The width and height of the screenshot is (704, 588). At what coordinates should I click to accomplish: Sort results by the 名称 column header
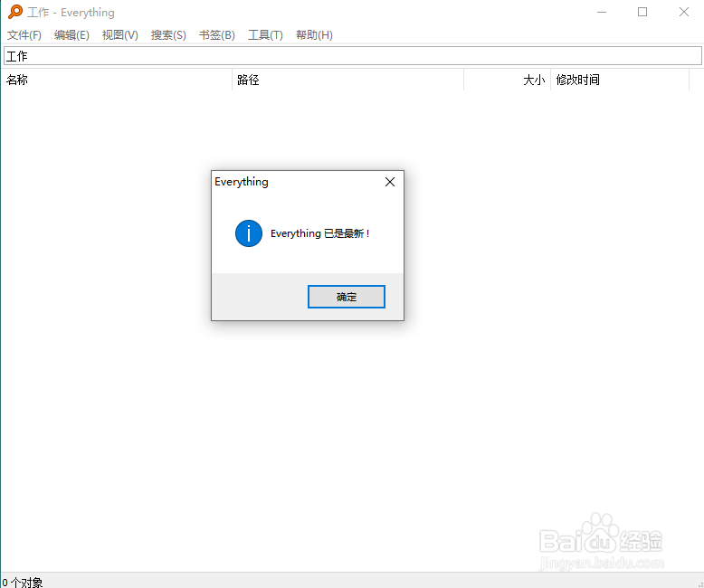point(117,80)
